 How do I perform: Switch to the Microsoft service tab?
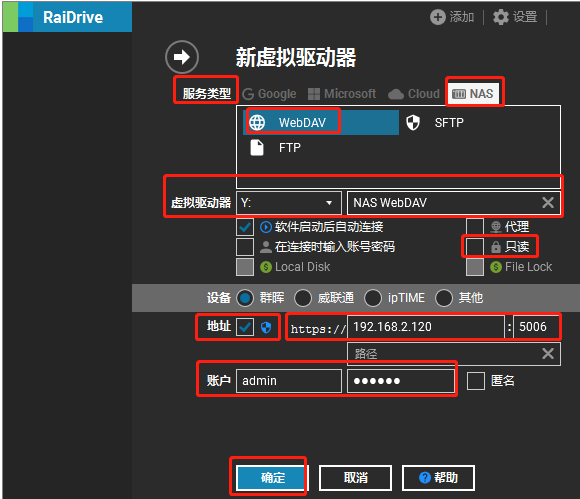point(342,94)
